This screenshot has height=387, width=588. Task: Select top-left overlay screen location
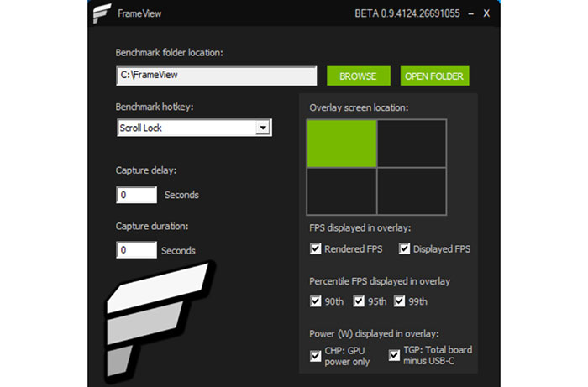[x=342, y=144]
